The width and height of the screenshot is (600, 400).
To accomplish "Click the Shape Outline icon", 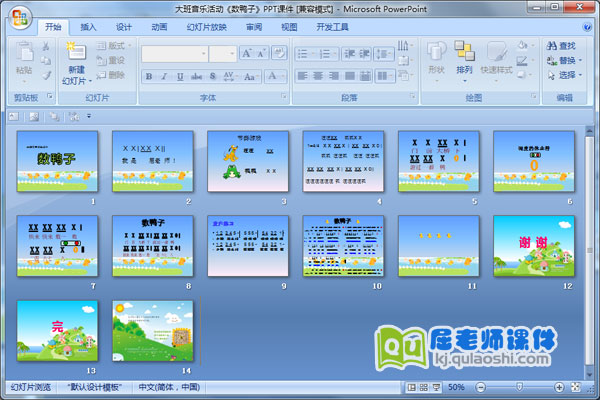I will coord(522,60).
